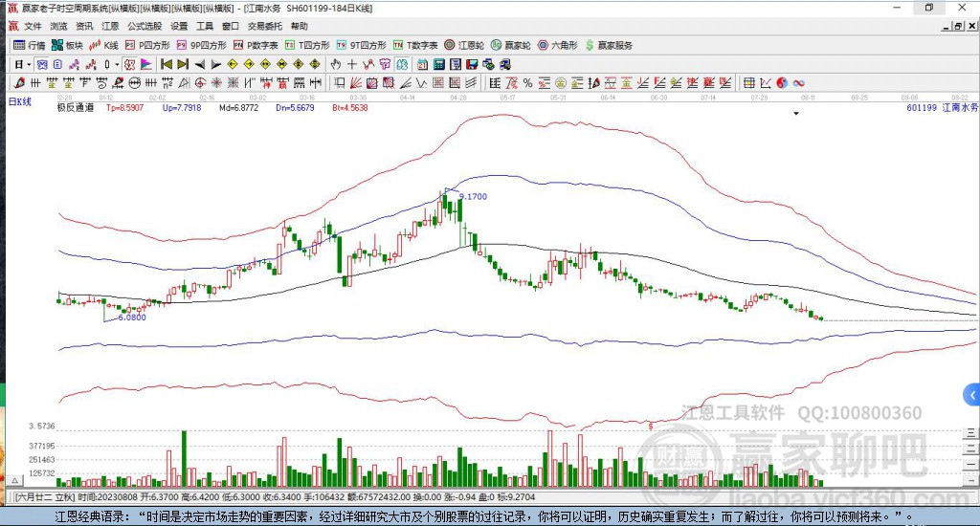980x526 pixels.
Task: Open 赢家服务 with dollar icon
Action: click(609, 45)
